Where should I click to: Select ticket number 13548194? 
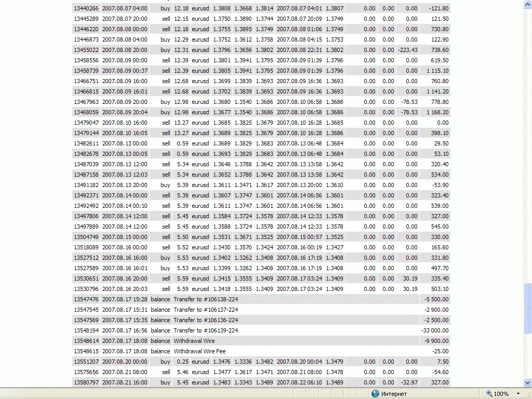(86, 330)
